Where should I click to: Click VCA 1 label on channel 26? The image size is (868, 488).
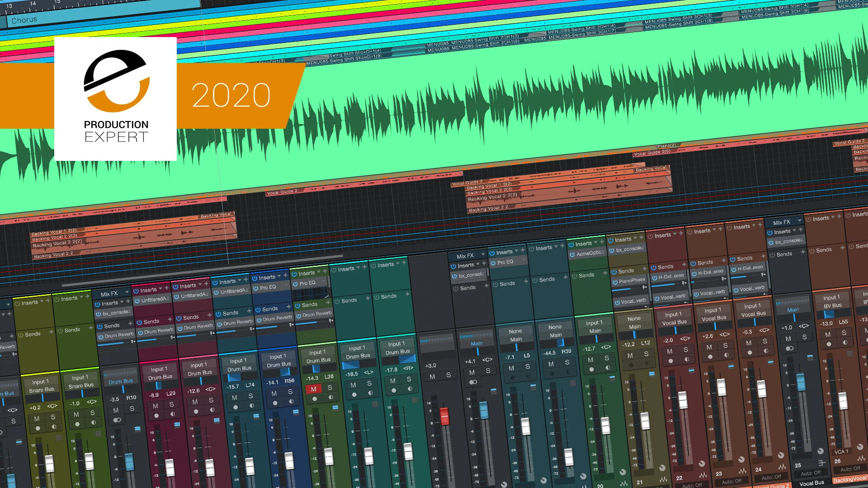841,452
